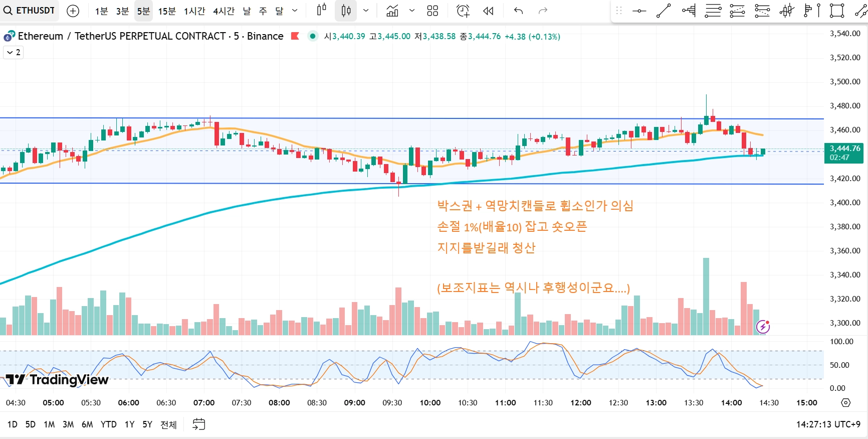Switch to the 3분 interval
The width and height of the screenshot is (868, 439).
coord(122,11)
